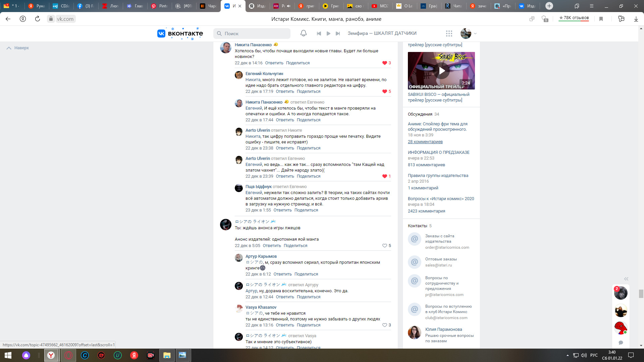This screenshot has width=644, height=362.
Task: Expand profile menu arrow next to avatar
Action: click(x=475, y=34)
